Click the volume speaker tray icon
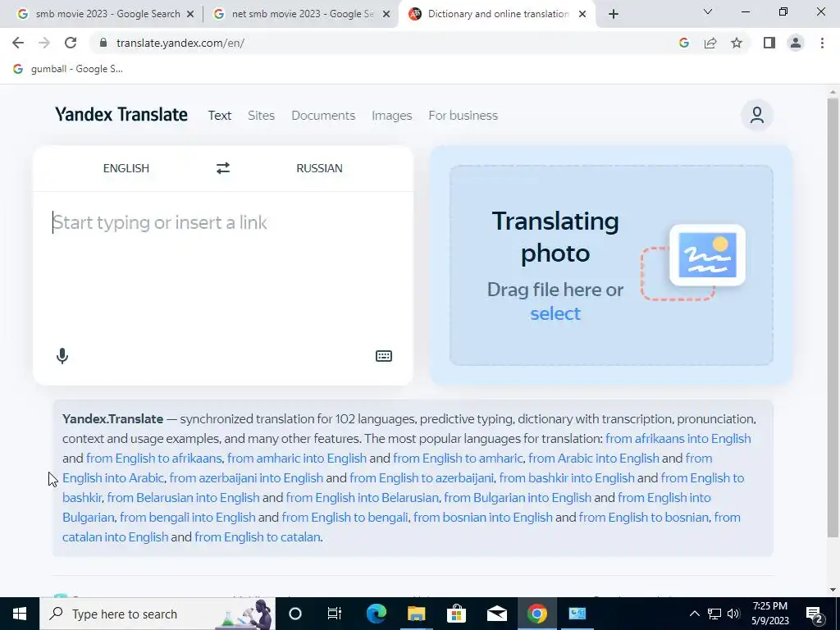 [733, 614]
